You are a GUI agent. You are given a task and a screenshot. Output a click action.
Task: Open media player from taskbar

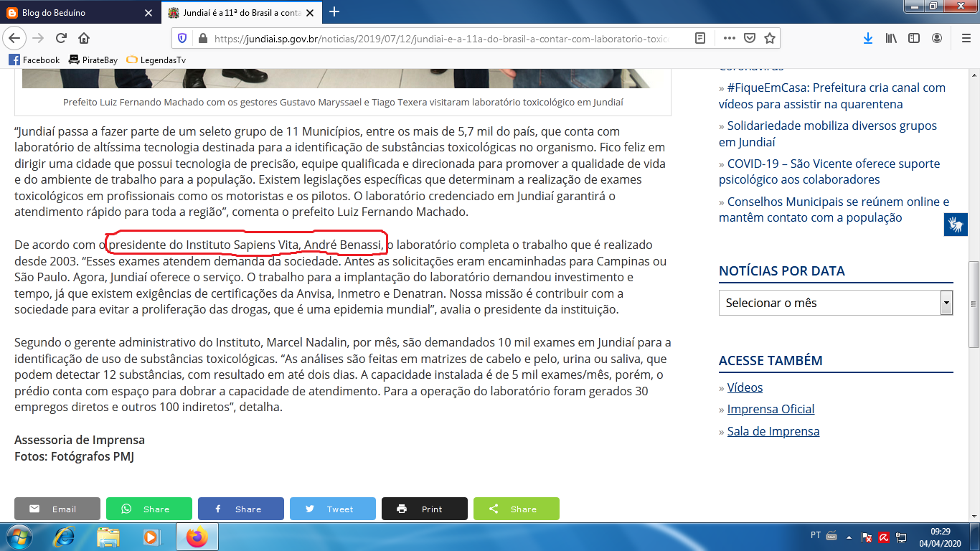(151, 537)
